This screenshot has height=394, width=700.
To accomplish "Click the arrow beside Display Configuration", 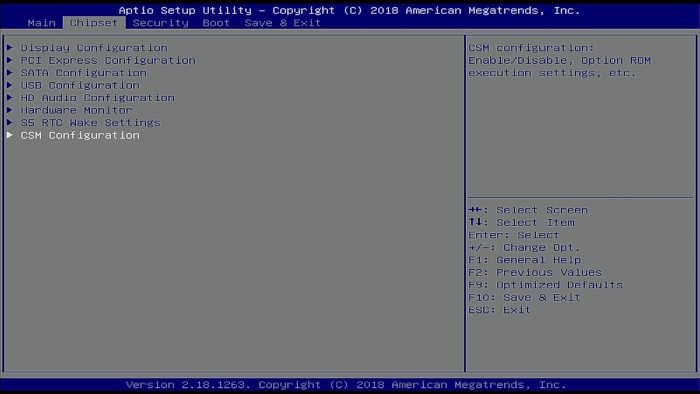I will 10,47.
